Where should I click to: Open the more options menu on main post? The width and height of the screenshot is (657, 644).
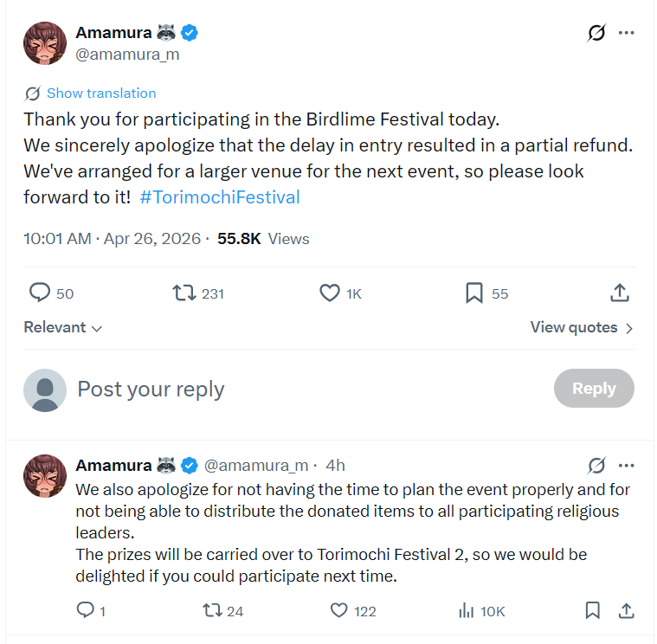(x=627, y=33)
